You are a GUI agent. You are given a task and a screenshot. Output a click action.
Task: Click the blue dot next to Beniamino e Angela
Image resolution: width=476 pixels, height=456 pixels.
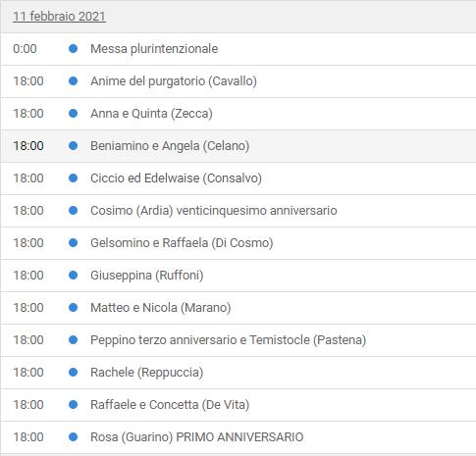tap(74, 146)
